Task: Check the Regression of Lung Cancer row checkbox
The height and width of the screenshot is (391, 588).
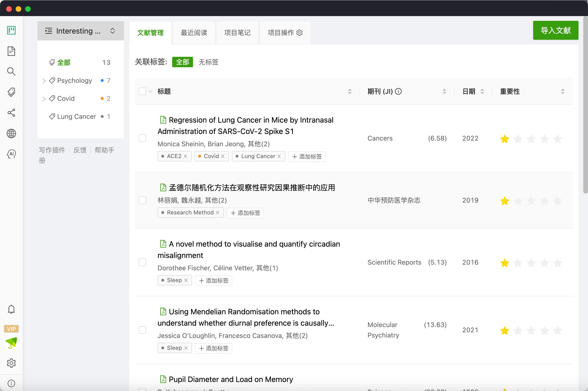Action: click(142, 138)
